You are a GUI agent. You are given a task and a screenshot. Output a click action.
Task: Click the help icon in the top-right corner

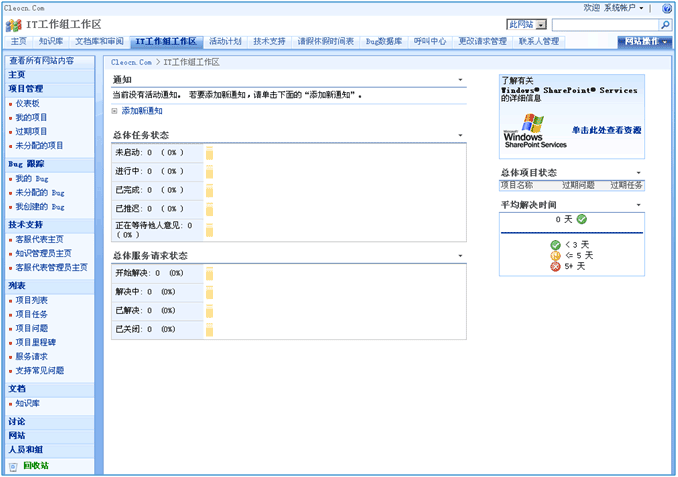[x=667, y=8]
